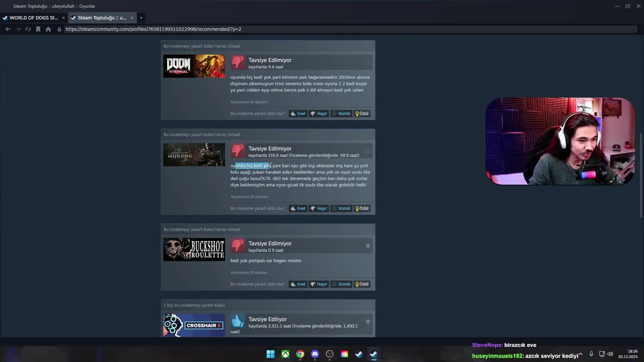Vote Evet on the Wukong review

[298, 208]
